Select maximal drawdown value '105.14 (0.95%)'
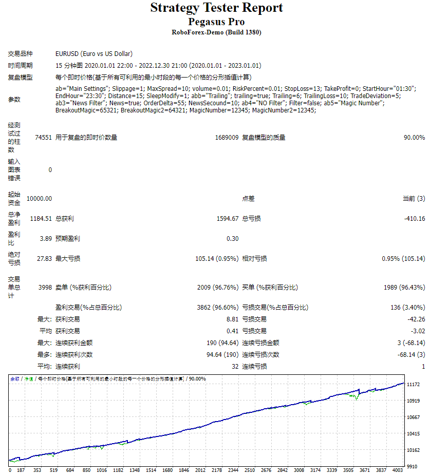Image resolution: width=448 pixels, height=476 pixels. (x=217, y=259)
